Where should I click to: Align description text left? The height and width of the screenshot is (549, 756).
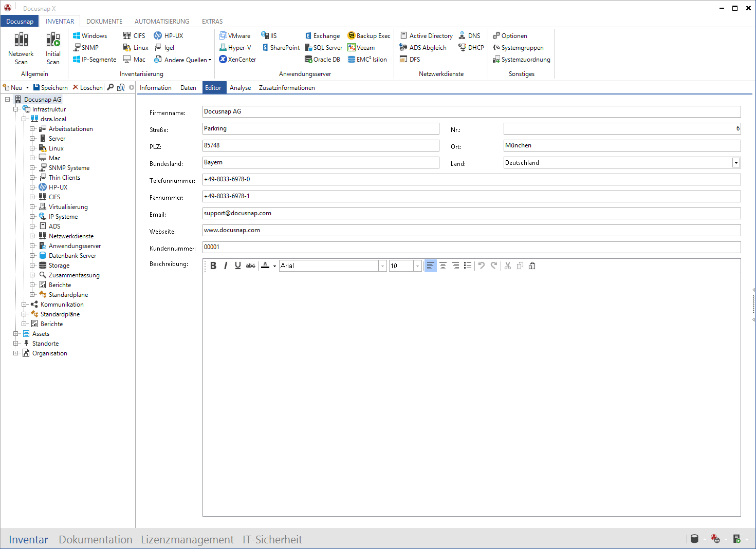click(x=430, y=266)
